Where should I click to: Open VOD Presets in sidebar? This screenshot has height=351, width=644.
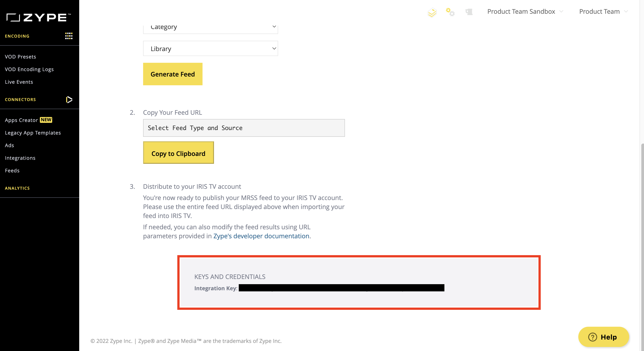click(x=20, y=57)
